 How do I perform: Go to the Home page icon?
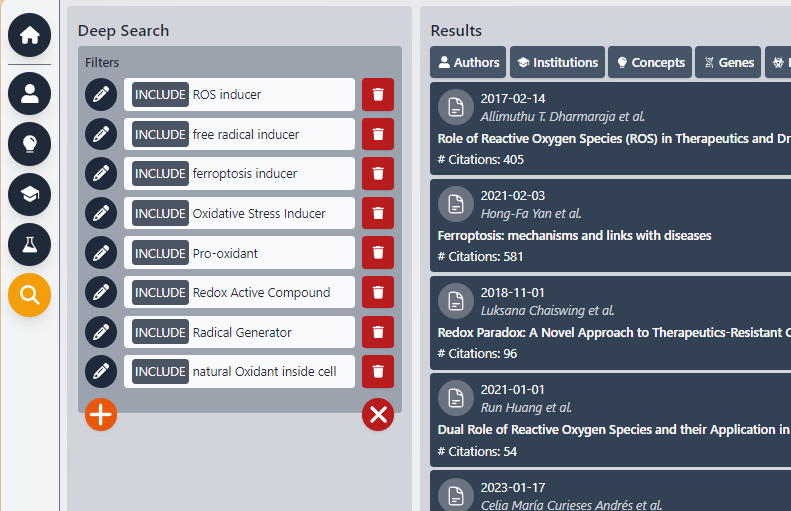point(29,35)
